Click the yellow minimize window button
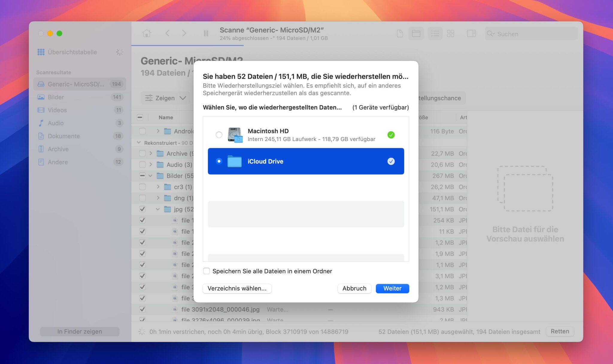613x364 pixels. pos(50,33)
